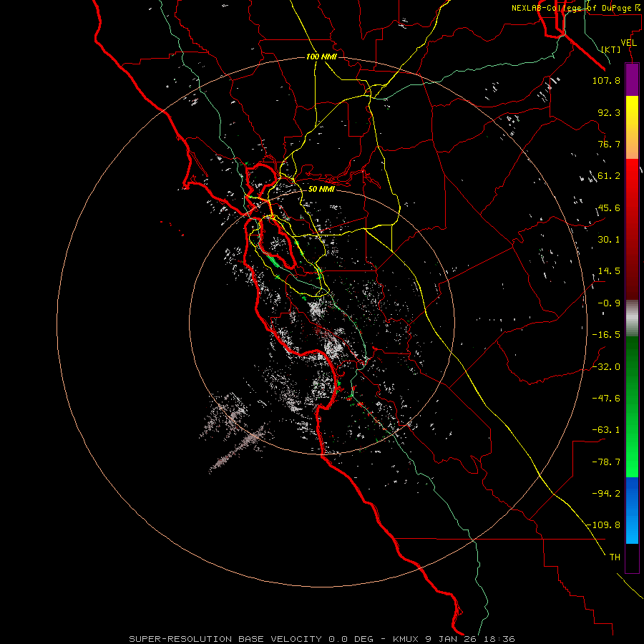Click the 50 NMI range ring label
The height and width of the screenshot is (644, 644).
pos(321,189)
